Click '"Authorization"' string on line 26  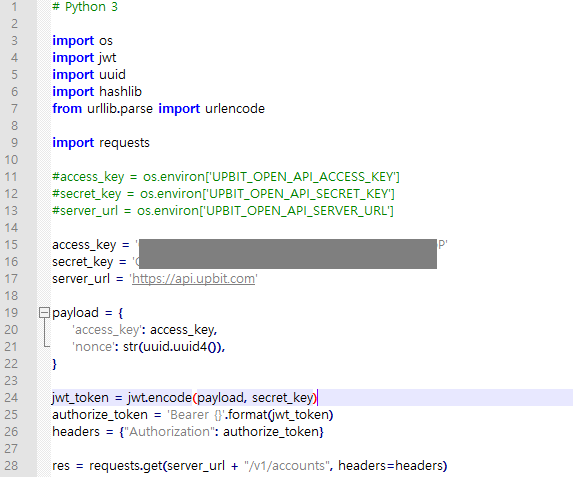[170, 432]
